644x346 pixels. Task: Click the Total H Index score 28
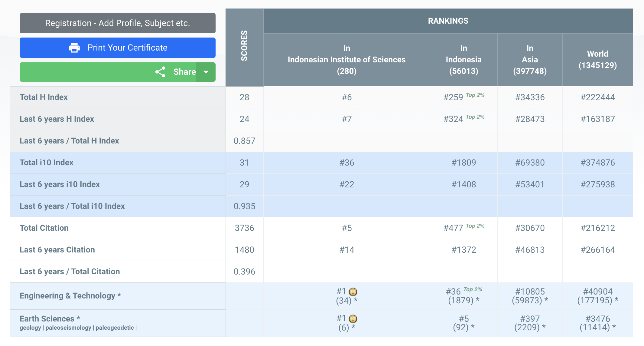point(244,97)
